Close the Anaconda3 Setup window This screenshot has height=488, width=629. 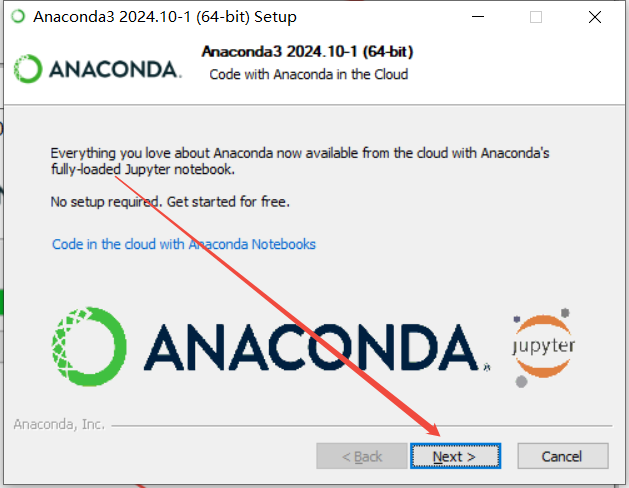pos(595,17)
